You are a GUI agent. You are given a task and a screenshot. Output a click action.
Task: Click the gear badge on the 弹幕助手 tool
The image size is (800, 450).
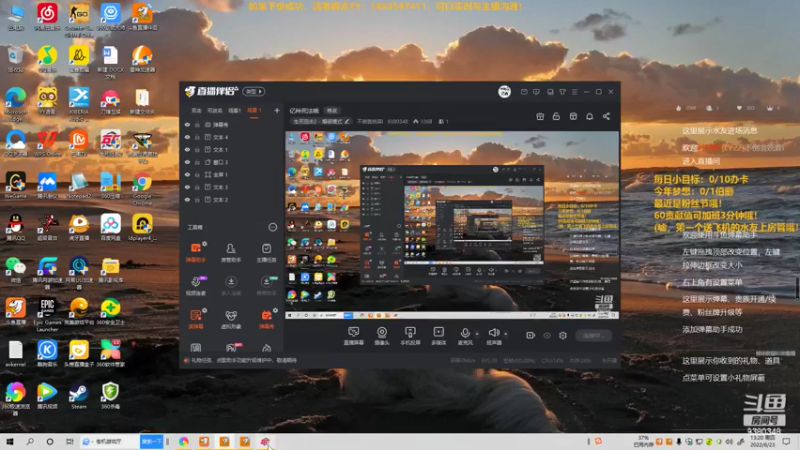pos(205,244)
